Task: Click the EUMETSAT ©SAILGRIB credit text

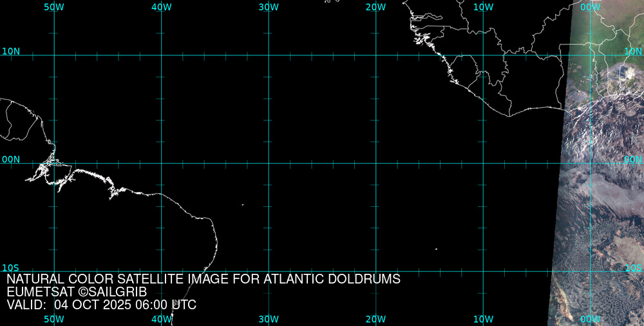Action: tap(77, 292)
